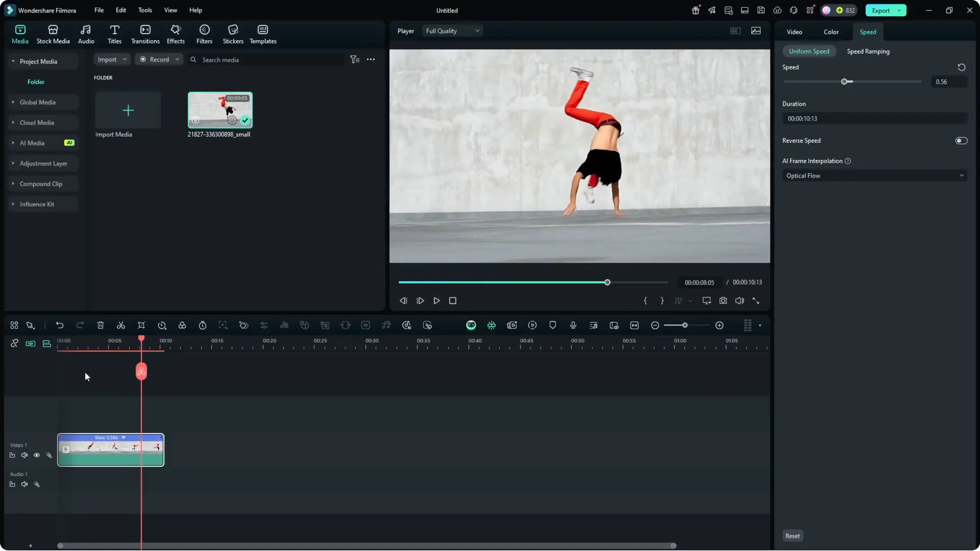
Task: Open the Tools menu
Action: pyautogui.click(x=144, y=10)
